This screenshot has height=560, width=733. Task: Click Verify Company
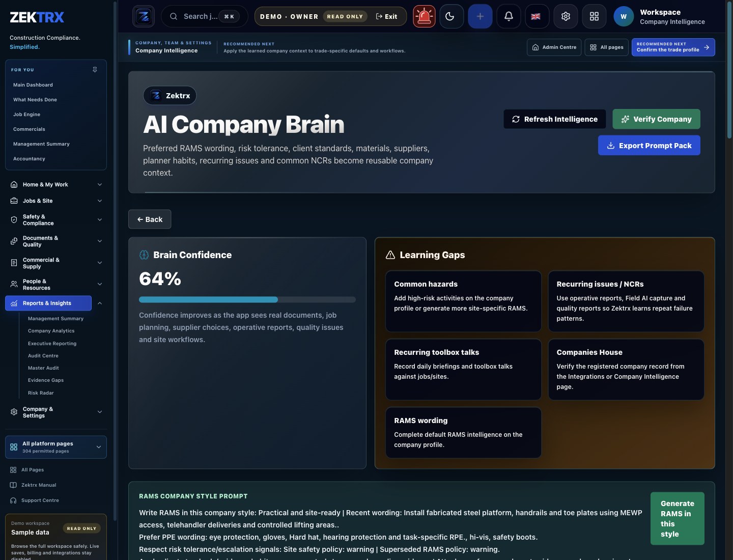pyautogui.click(x=656, y=119)
